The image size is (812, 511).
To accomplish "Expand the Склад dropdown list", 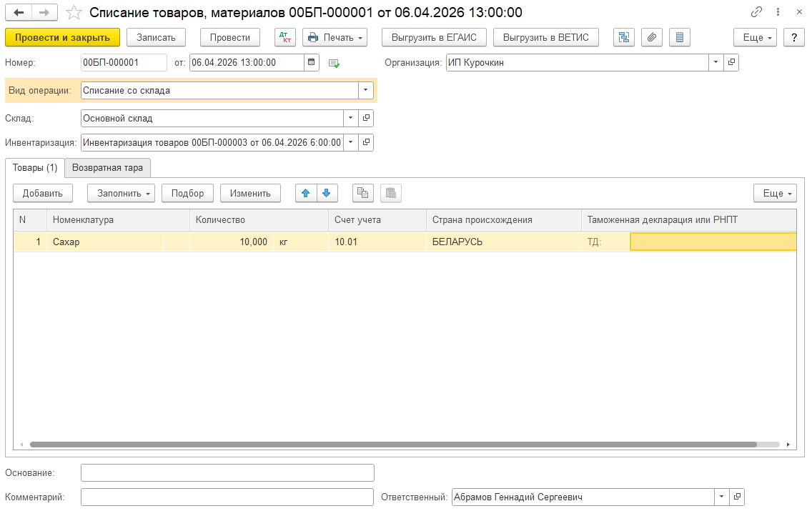I will pyautogui.click(x=351, y=118).
